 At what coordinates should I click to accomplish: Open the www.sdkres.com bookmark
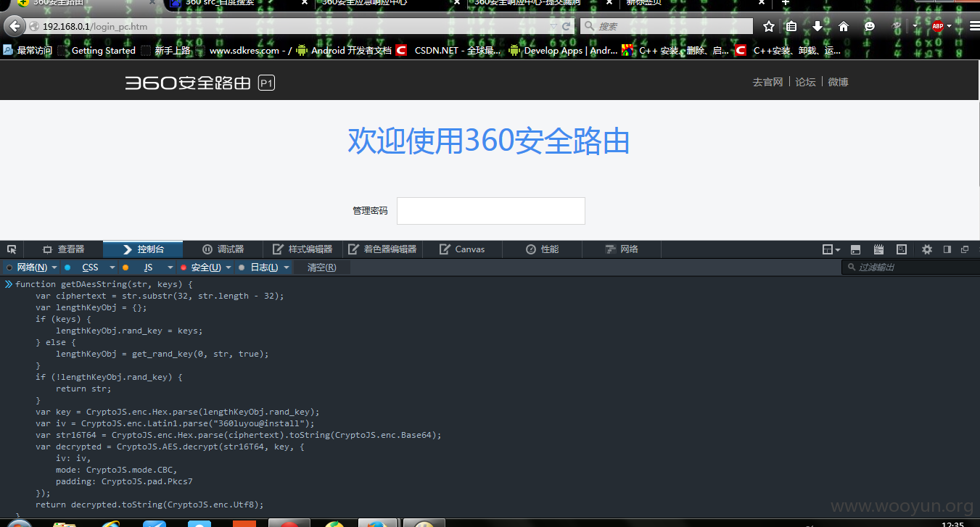[x=244, y=51]
